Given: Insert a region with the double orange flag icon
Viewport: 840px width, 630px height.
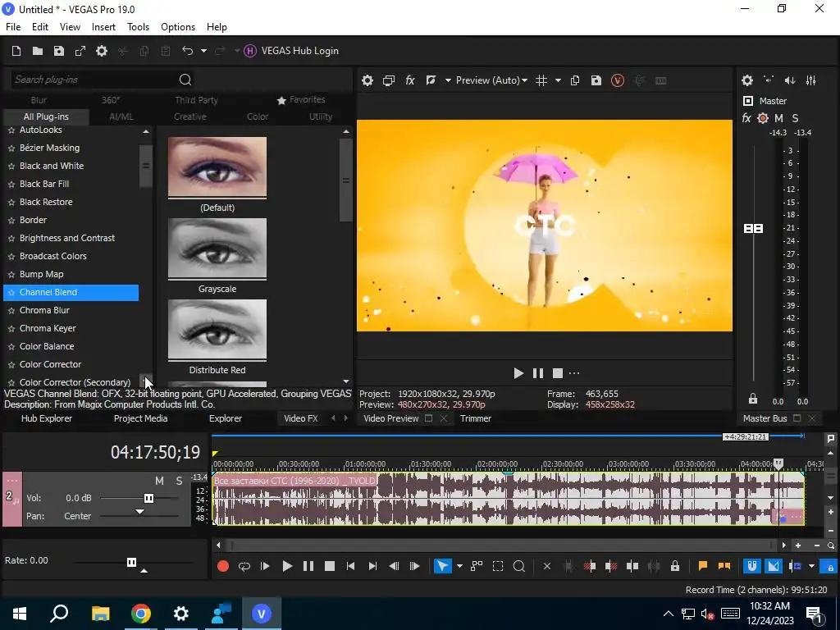Looking at the screenshot, I should pos(724,566).
